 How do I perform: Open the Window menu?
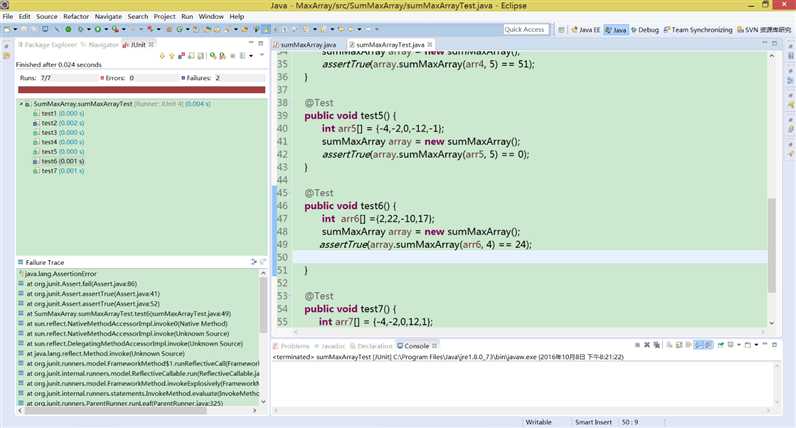(x=211, y=16)
